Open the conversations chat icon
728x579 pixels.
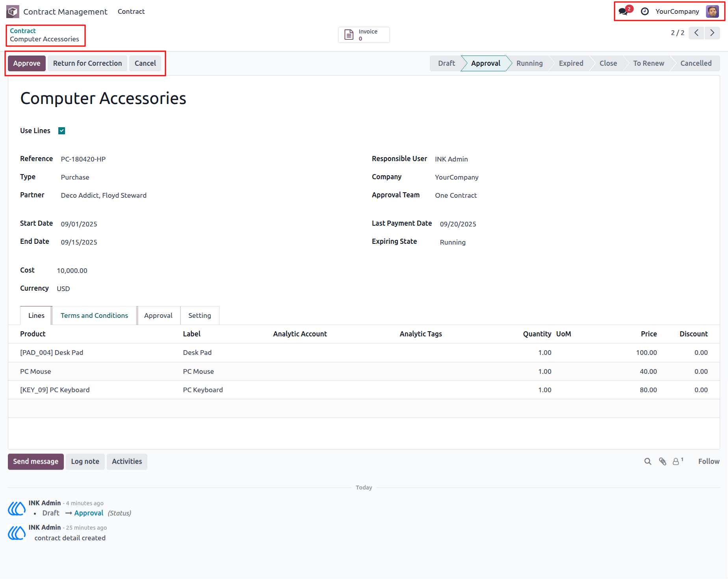click(624, 11)
